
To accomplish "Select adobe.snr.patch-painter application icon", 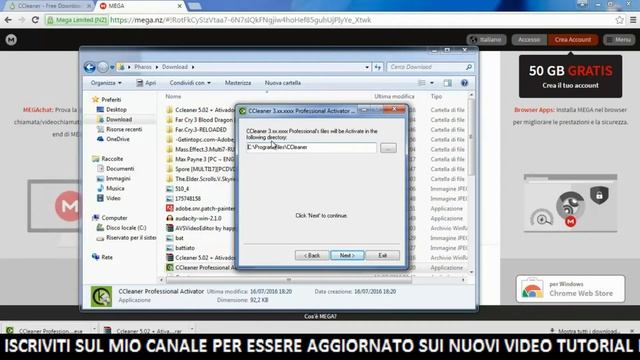I will 170,208.
